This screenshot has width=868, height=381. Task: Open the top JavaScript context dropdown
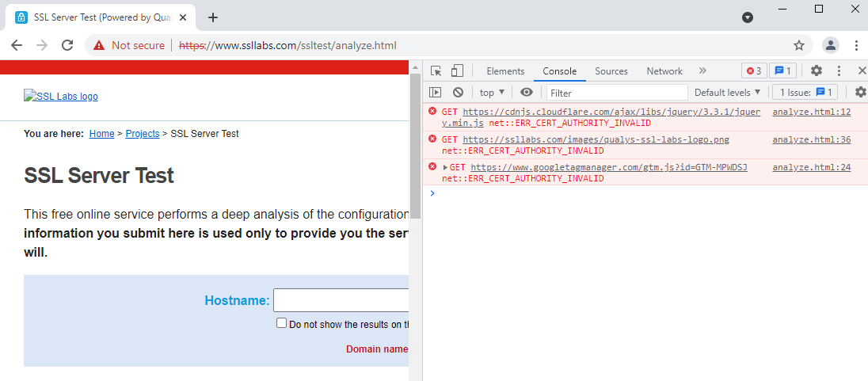tap(492, 93)
